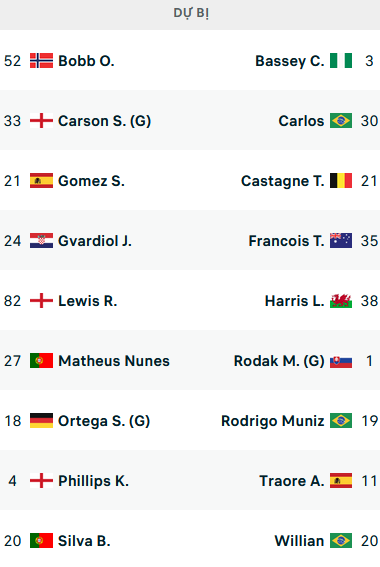Click the Germany flag beside Ortega S.
This screenshot has height=567, width=380.
pos(41,421)
